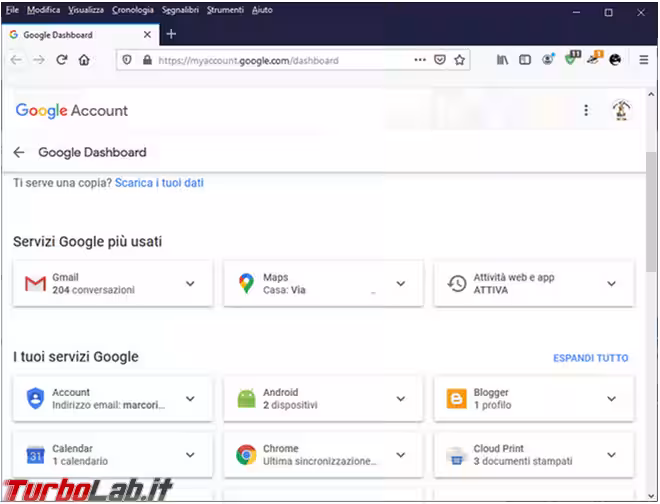
Task: Expand the Calendar card chevron
Action: point(190,455)
